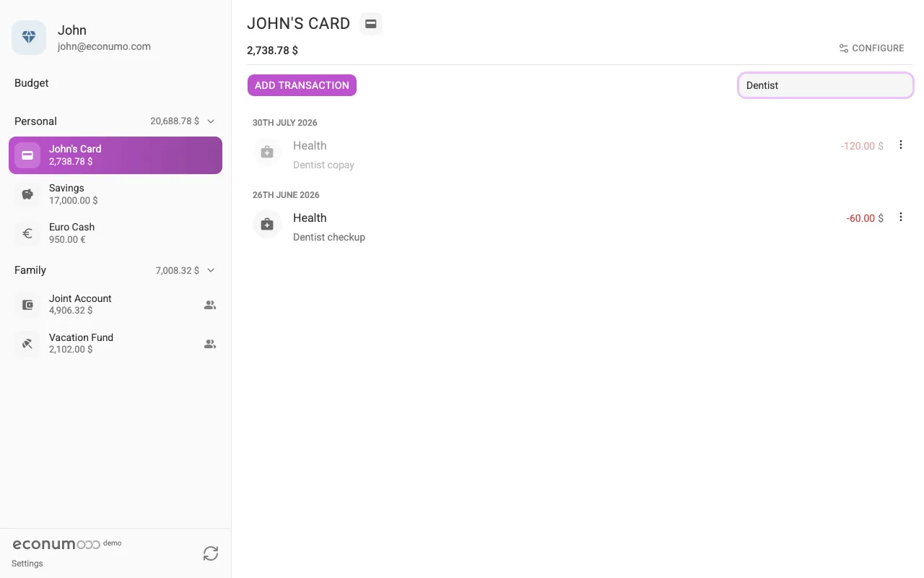The width and height of the screenshot is (924, 578).
Task: Click the 26TH JUNE 2026 date header
Action: click(286, 195)
